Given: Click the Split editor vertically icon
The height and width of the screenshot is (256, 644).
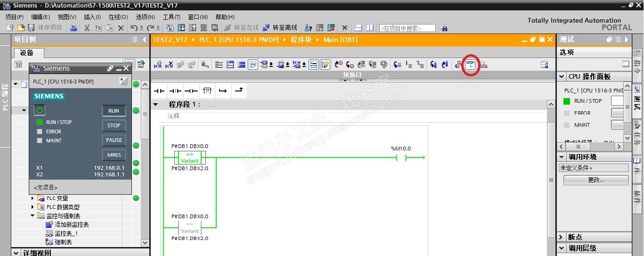Looking at the screenshot, I should pos(370,28).
